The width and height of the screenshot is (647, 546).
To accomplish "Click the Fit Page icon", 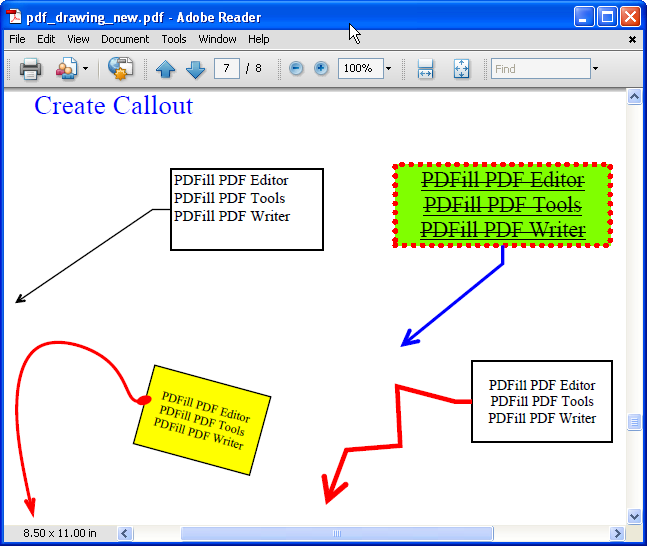I will click(461, 69).
